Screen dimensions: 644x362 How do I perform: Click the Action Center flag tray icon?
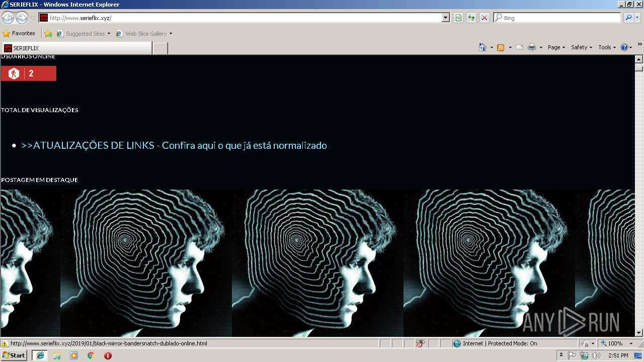pyautogui.click(x=572, y=355)
